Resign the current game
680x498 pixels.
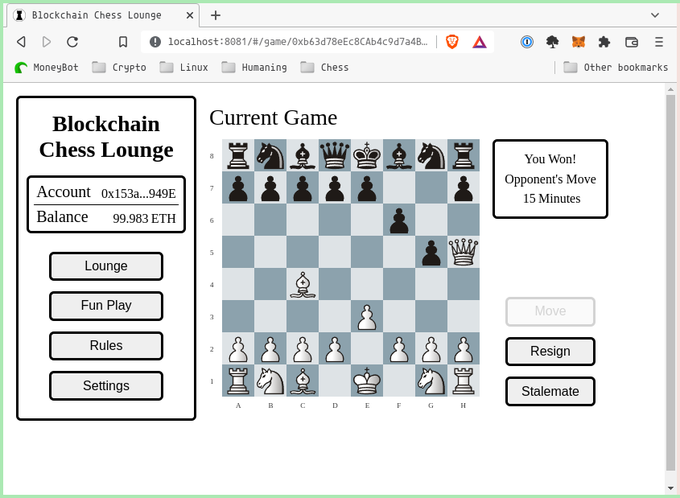pyautogui.click(x=550, y=351)
